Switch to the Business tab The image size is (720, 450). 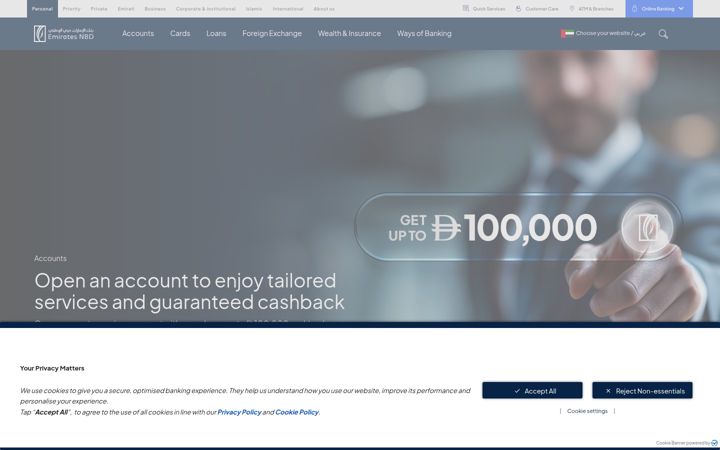point(155,9)
